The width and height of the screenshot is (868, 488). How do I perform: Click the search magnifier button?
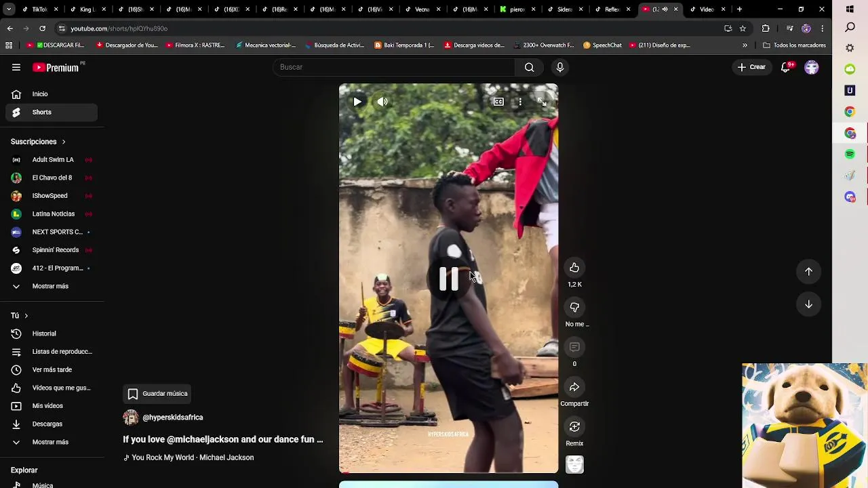[x=529, y=67]
